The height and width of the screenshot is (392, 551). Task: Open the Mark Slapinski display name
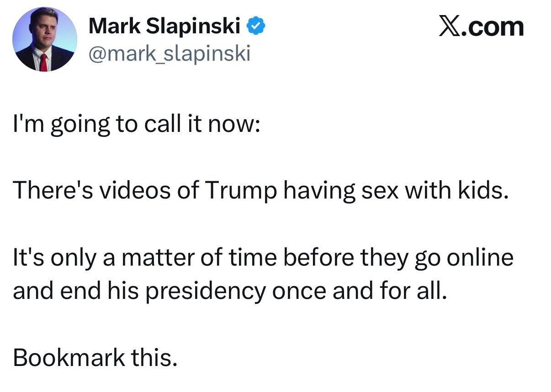click(164, 26)
